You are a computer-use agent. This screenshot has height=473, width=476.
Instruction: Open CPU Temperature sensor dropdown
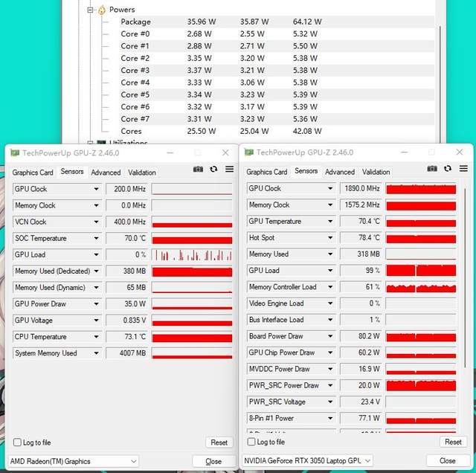[x=96, y=337]
